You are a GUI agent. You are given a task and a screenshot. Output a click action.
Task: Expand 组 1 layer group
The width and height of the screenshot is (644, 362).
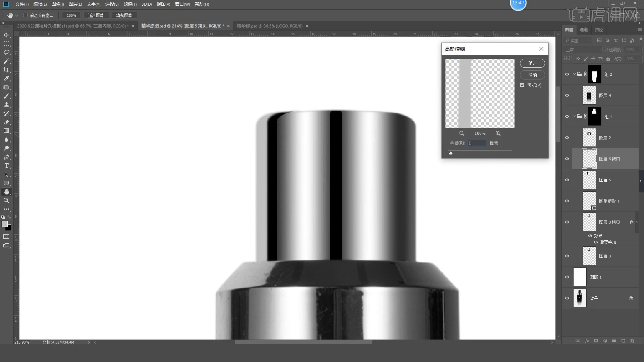pos(574,116)
